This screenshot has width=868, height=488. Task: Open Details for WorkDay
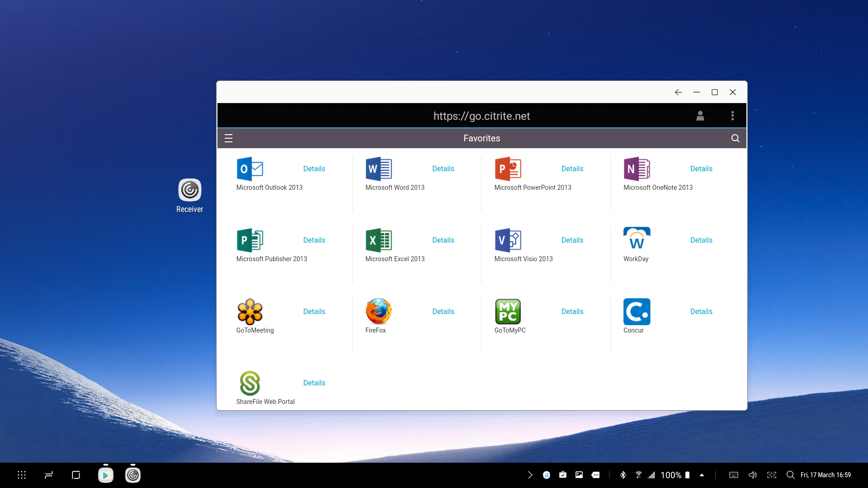(701, 240)
